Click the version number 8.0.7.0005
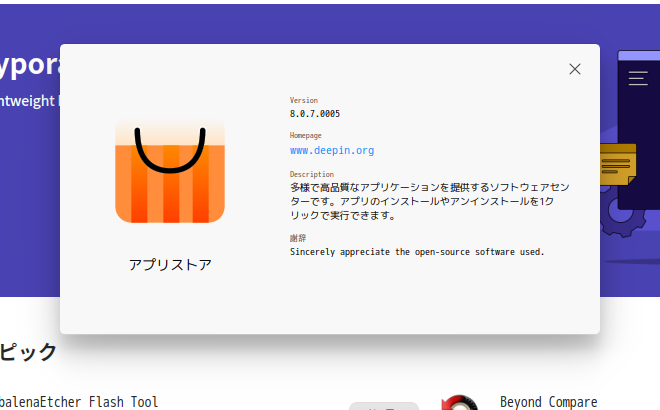Image resolution: width=660 pixels, height=410 pixels. [314, 114]
